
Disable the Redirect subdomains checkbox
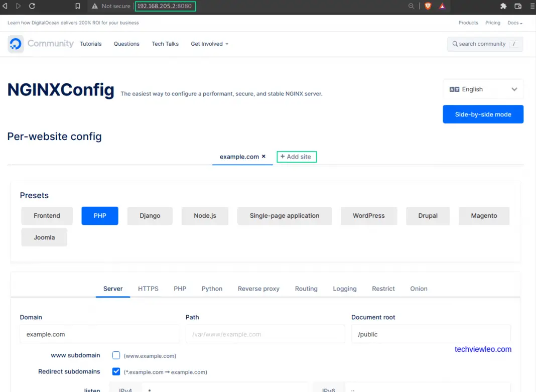[x=116, y=371]
